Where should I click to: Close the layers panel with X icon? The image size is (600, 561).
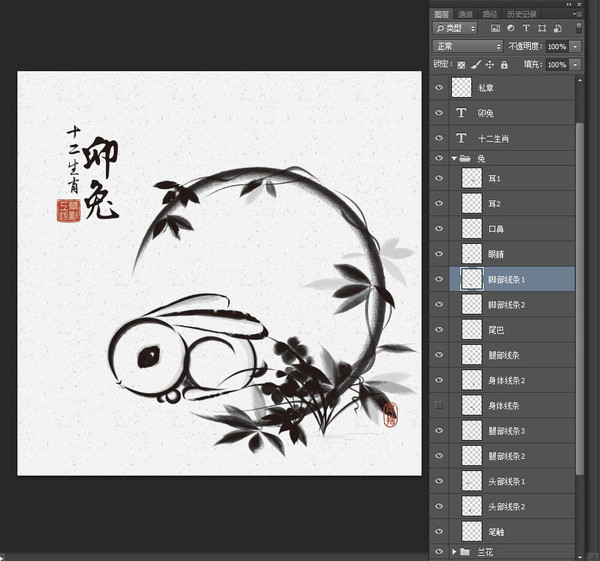click(579, 4)
